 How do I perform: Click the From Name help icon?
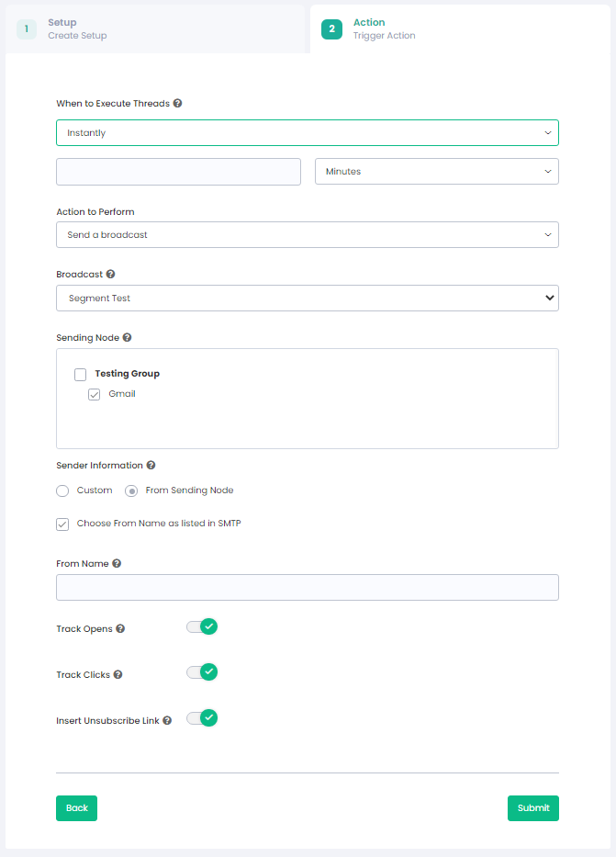(x=117, y=564)
